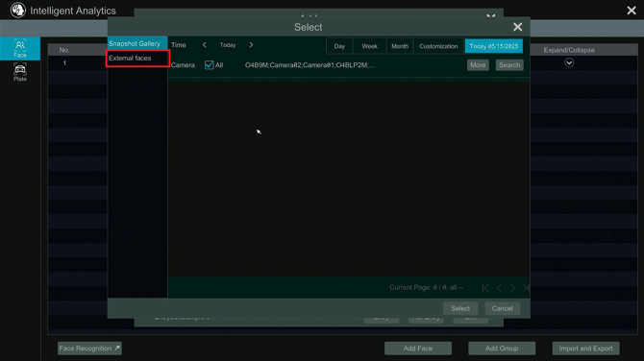Click the Intelligent Analytics logo icon

coord(17,11)
